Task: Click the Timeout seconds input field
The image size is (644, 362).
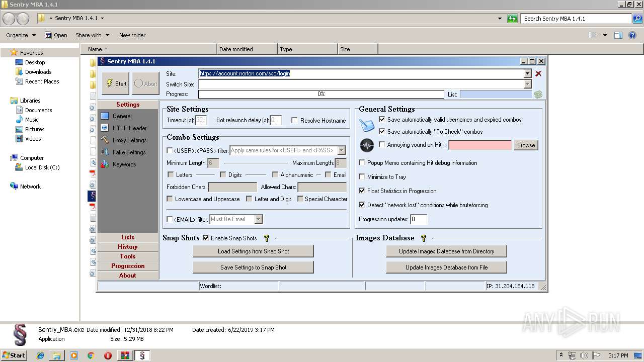Action: pyautogui.click(x=201, y=120)
